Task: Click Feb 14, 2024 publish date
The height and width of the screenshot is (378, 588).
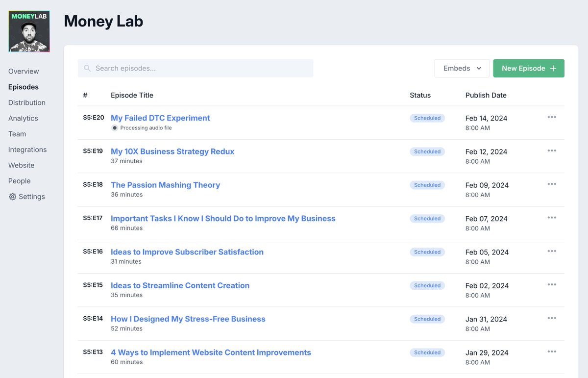Action: pyautogui.click(x=487, y=118)
